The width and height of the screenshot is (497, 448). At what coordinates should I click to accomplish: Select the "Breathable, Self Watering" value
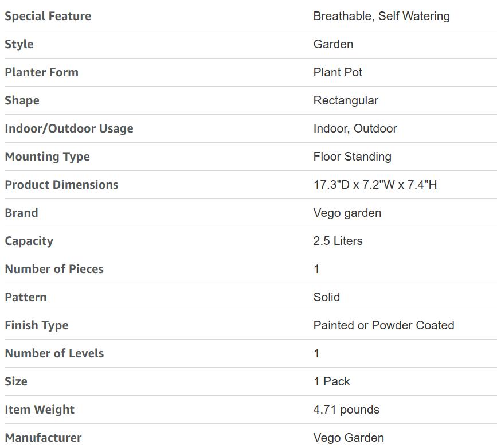(381, 16)
